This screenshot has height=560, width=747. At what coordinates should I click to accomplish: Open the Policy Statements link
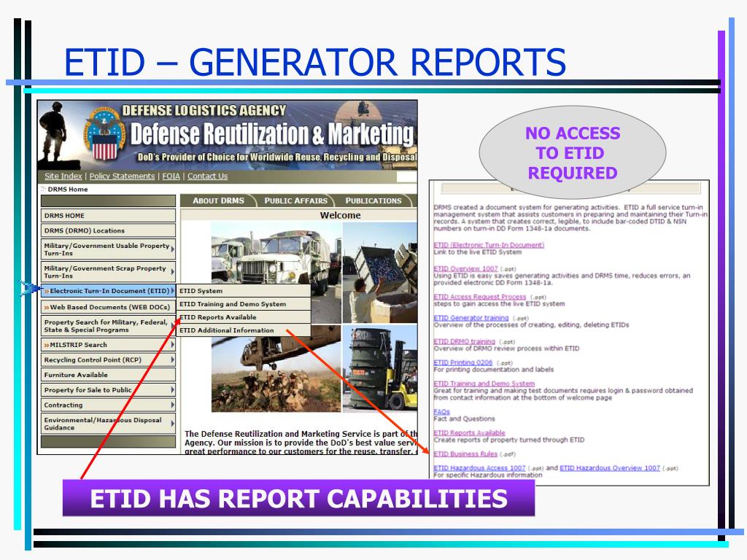pyautogui.click(x=122, y=176)
